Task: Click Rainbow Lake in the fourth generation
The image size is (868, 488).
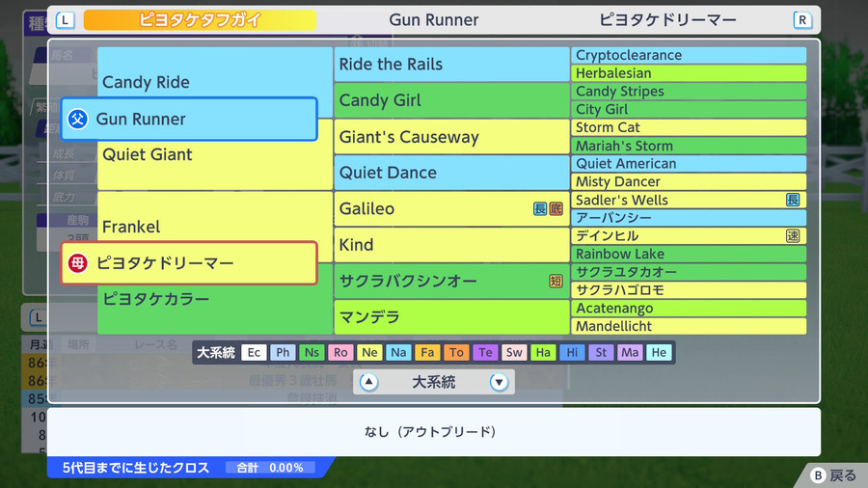Action: click(x=689, y=254)
